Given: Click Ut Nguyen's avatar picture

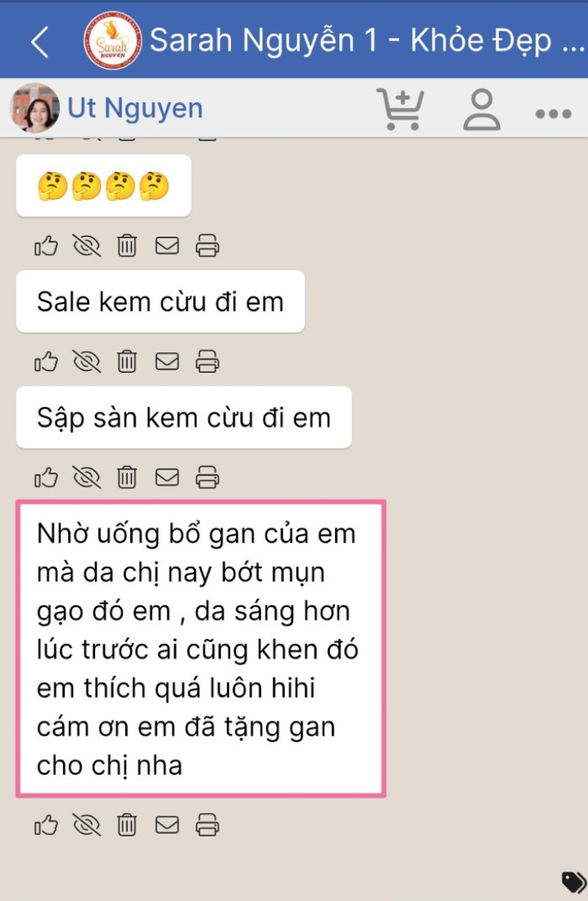Looking at the screenshot, I should [35, 108].
